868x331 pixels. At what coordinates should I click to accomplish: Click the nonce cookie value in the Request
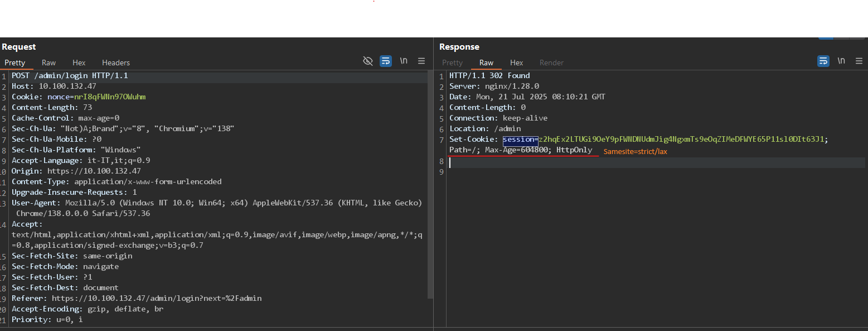coord(110,97)
